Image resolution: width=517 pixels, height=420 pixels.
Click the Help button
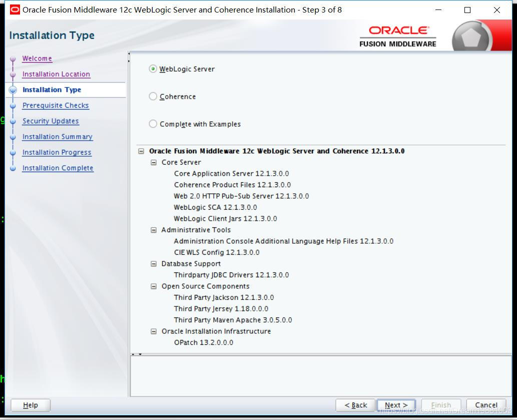tap(31, 405)
